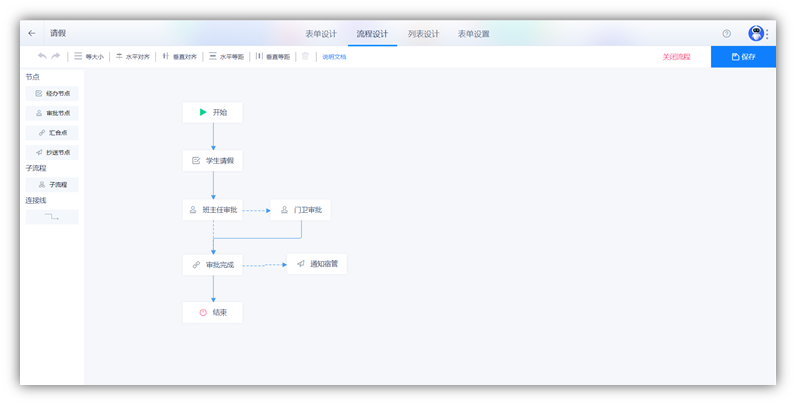The image size is (796, 405).
Task: Switch to the 表单设计 tab
Action: [x=321, y=34]
